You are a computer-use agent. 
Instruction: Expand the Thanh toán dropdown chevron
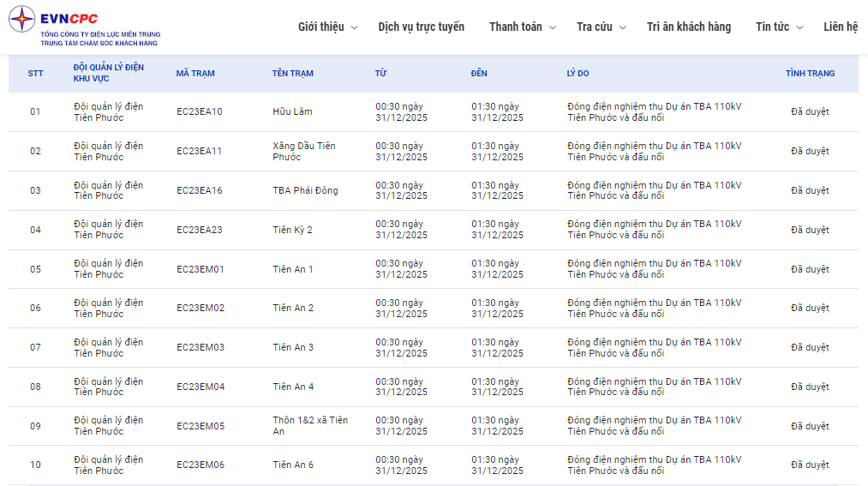(553, 27)
